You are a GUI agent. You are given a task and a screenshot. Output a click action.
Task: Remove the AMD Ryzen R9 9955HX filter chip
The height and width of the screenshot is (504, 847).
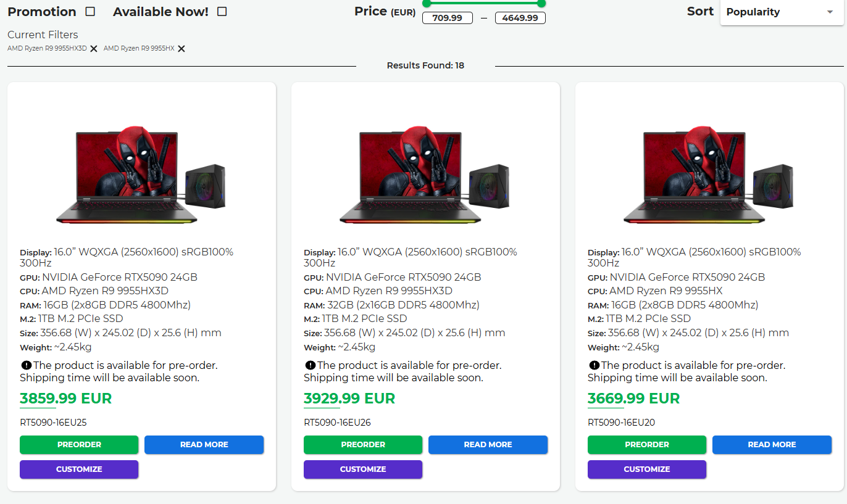pos(181,48)
